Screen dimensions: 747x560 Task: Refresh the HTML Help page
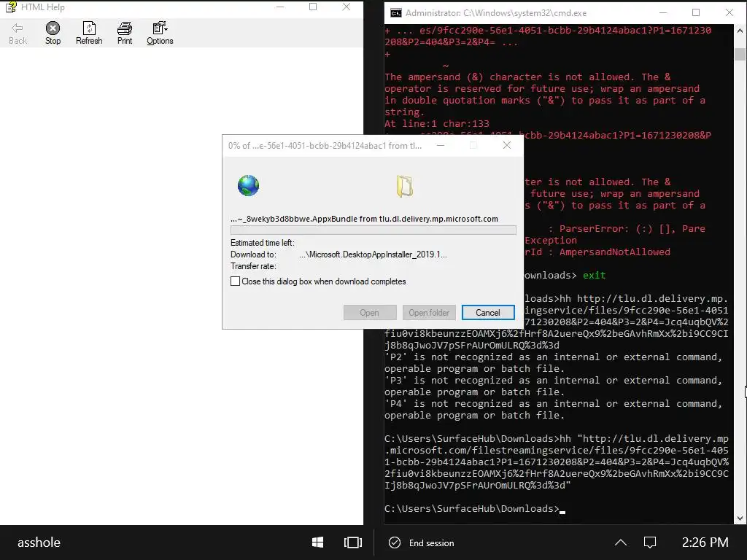89,34
